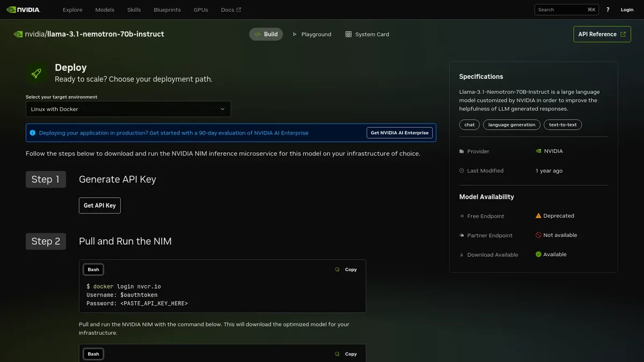
Task: Click Get NVIDIA AI Enterprise button
Action: (x=400, y=132)
